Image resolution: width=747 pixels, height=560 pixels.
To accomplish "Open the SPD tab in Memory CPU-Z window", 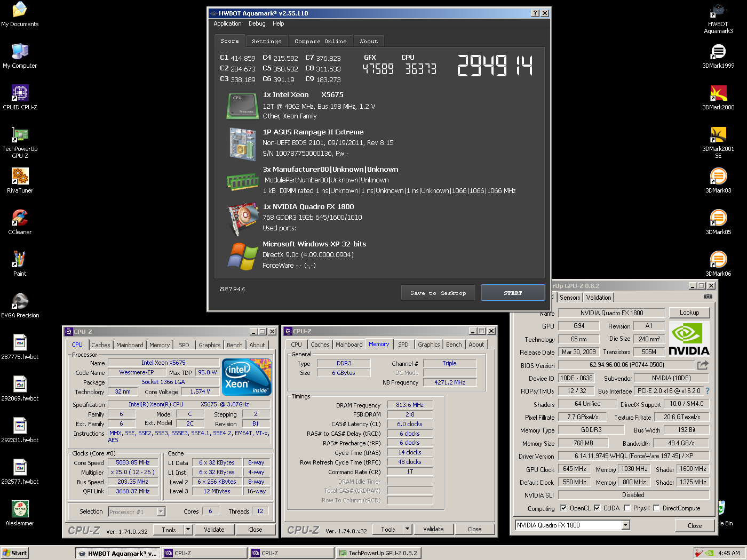I will coord(403,345).
